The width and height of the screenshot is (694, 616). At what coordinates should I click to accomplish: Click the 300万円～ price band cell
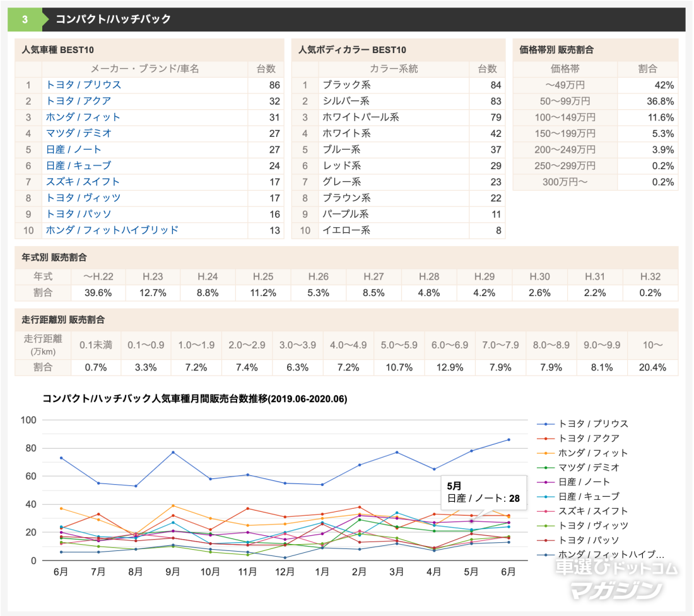click(x=565, y=182)
